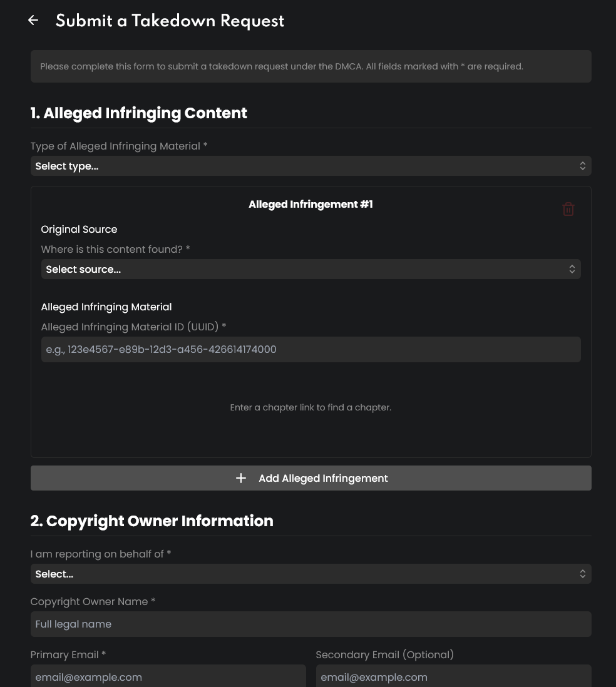Click the 'Alleged Infringement #1' card title
The width and height of the screenshot is (616, 687).
(x=311, y=205)
